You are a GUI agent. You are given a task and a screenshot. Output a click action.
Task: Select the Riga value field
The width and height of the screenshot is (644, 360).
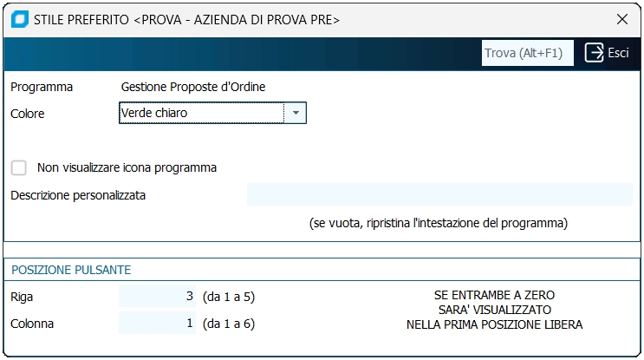click(158, 297)
